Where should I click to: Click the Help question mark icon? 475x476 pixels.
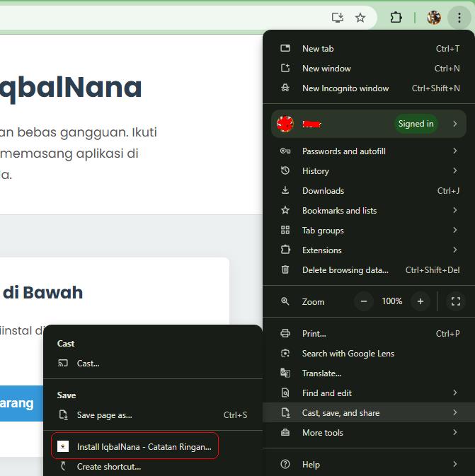[x=285, y=464]
